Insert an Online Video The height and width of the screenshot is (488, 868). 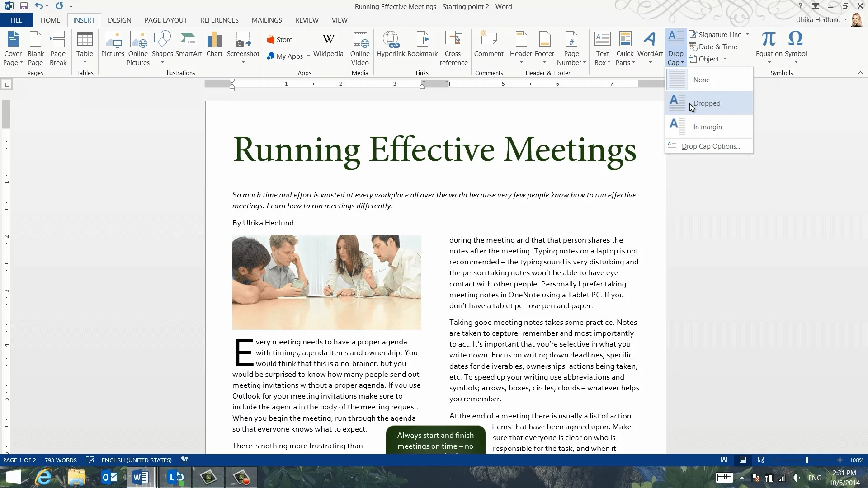tap(360, 47)
